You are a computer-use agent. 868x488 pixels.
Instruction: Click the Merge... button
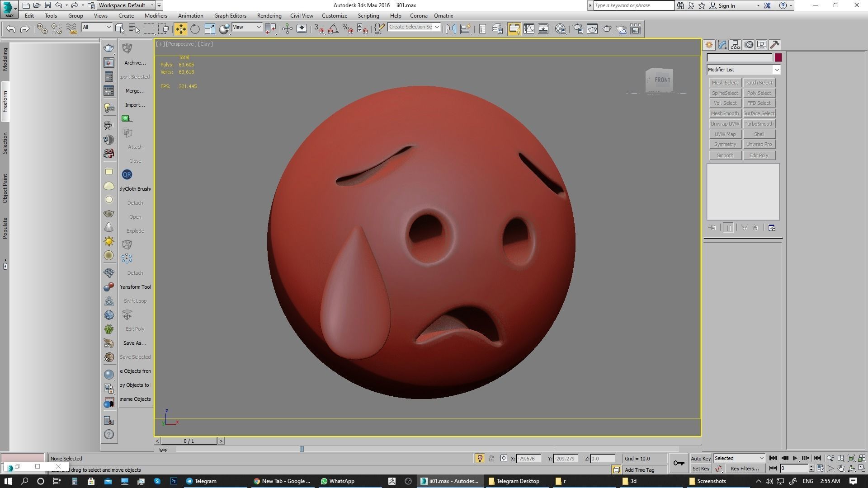click(x=135, y=91)
